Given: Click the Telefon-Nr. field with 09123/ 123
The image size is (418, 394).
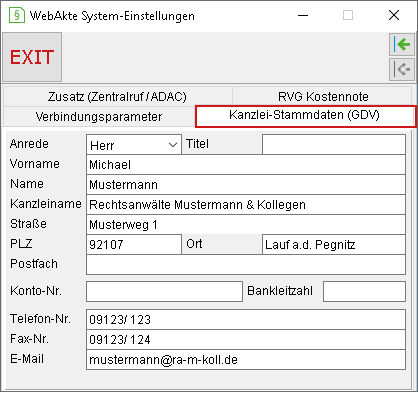Looking at the screenshot, I should 246,320.
